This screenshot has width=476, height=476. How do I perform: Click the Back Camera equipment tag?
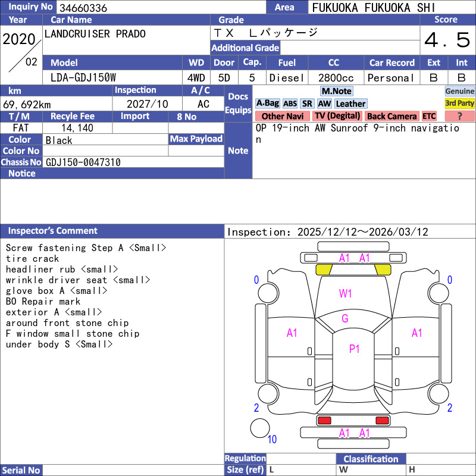(x=392, y=116)
